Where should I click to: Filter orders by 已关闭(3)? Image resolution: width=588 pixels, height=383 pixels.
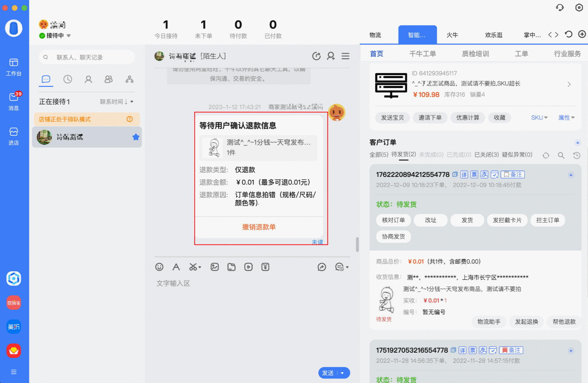click(486, 154)
